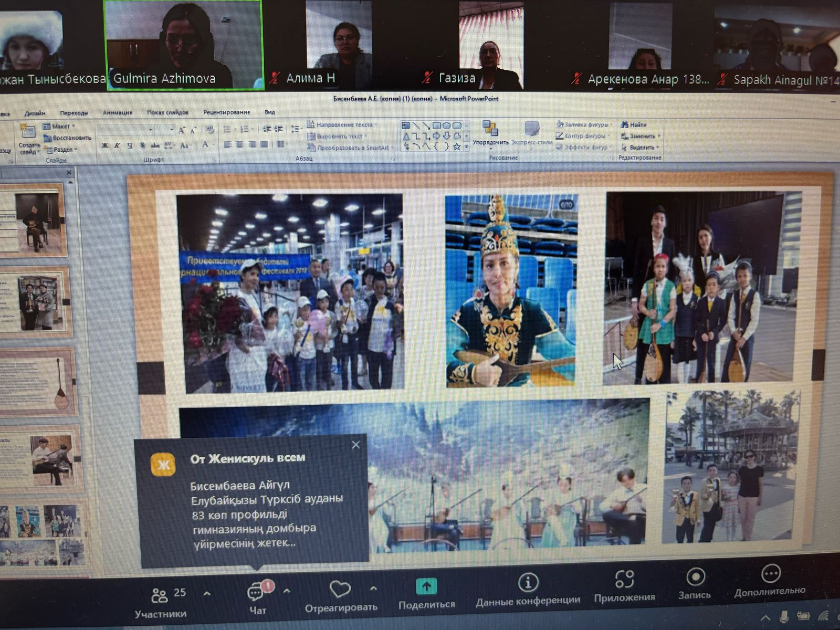Open the Макет layout dropdown
The width and height of the screenshot is (840, 630).
61,126
